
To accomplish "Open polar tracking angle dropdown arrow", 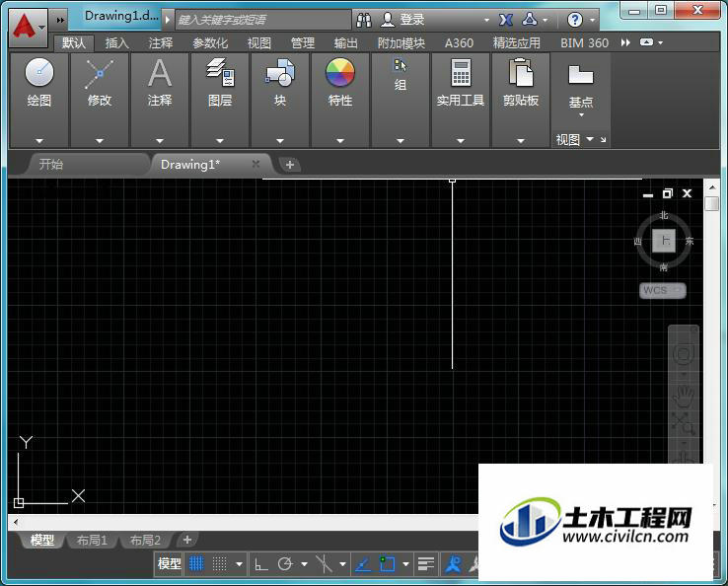I will tap(305, 564).
